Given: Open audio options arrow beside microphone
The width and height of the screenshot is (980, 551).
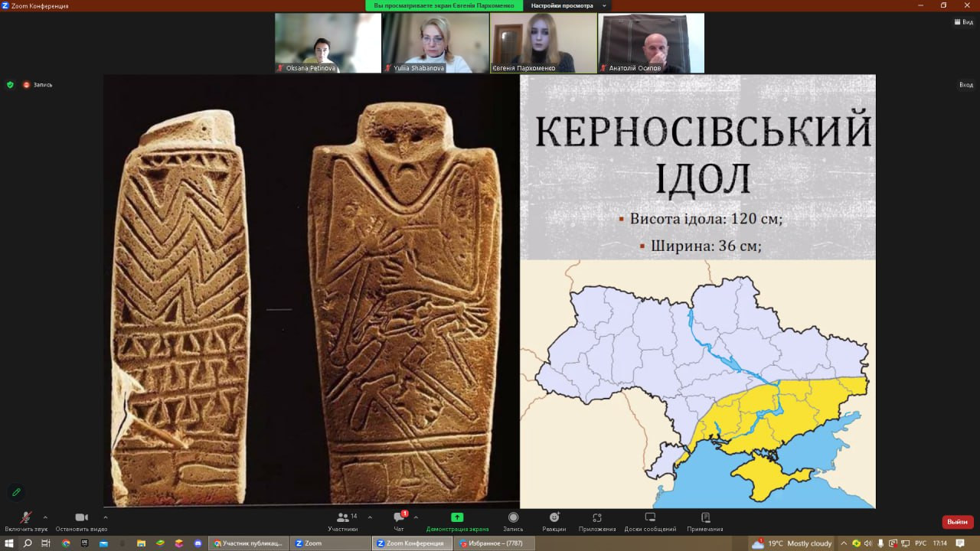Looking at the screenshot, I should point(45,517).
